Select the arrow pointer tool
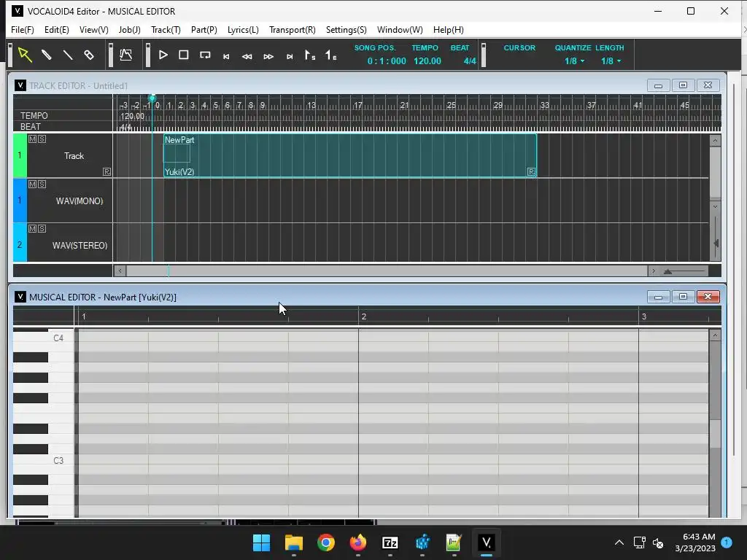The width and height of the screenshot is (747, 560). click(25, 55)
